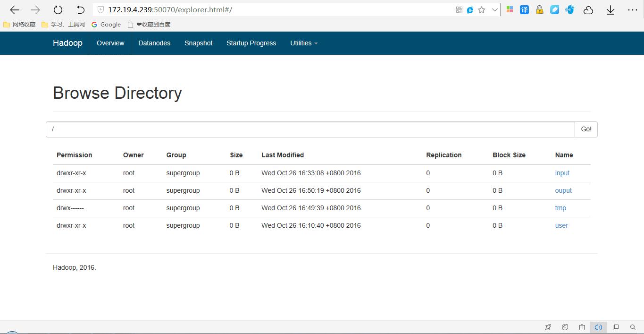Click the trash icon in the status bar

coord(582,326)
